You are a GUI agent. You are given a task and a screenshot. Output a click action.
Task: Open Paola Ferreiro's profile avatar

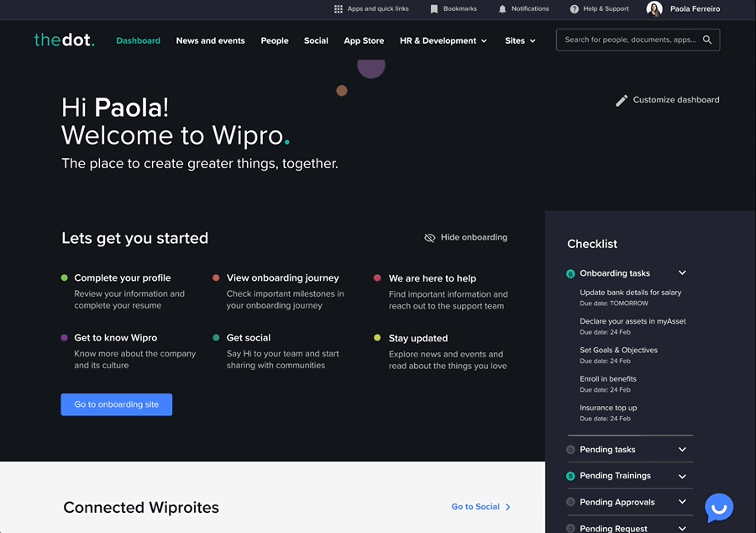tap(654, 8)
